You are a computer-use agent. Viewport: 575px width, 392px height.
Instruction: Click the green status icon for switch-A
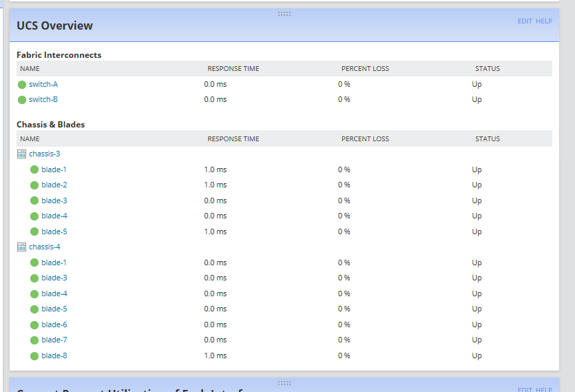[x=22, y=85]
